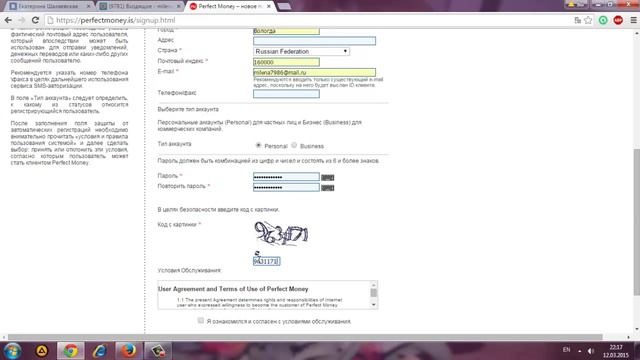Open the volume control tray icon
Screen dimensions: 640x360
[x=591, y=351]
